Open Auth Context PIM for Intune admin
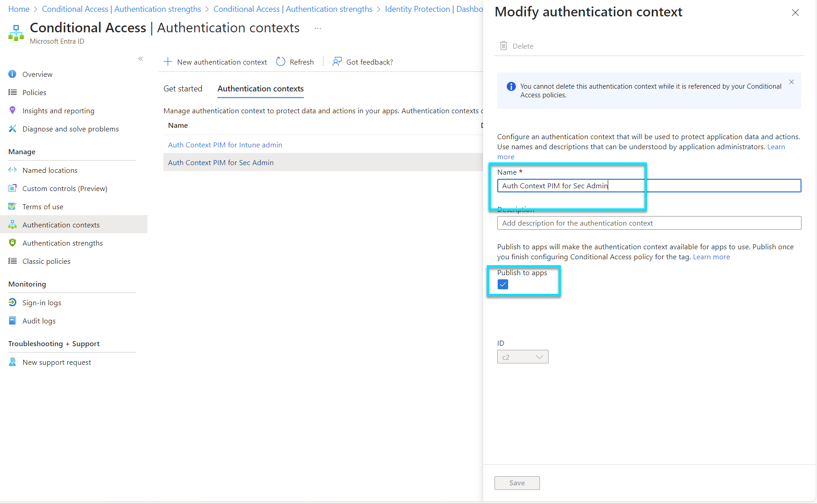The image size is (817, 504). click(225, 145)
